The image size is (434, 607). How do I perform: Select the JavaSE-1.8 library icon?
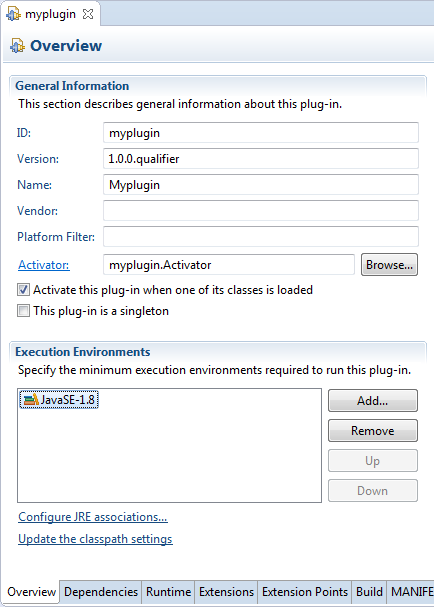point(31,400)
